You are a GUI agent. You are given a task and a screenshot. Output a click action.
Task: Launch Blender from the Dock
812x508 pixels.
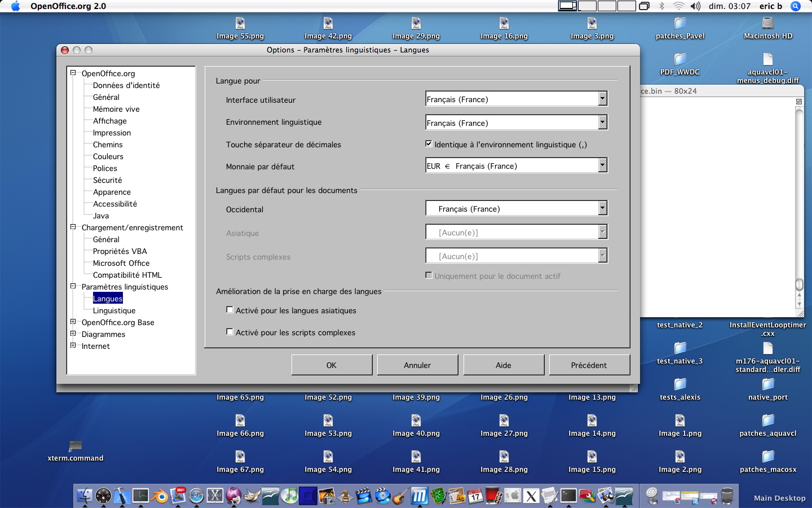[x=160, y=496]
